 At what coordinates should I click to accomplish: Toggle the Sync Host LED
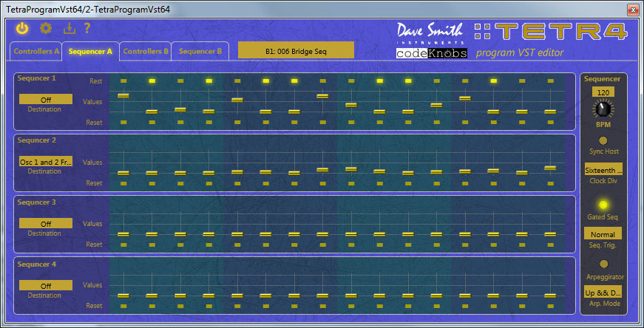[603, 141]
